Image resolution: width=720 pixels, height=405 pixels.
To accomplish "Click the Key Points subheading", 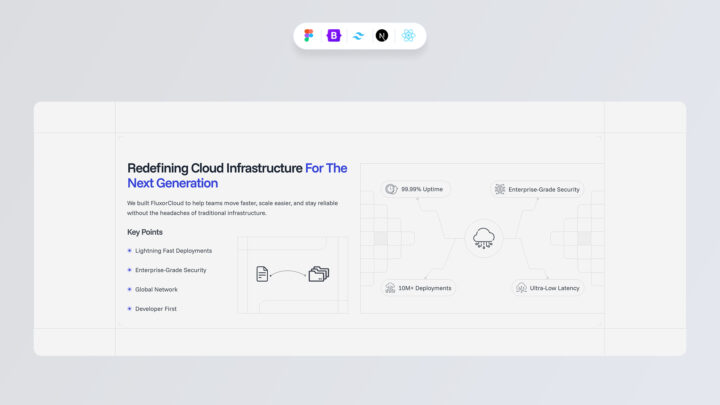I will [x=145, y=232].
